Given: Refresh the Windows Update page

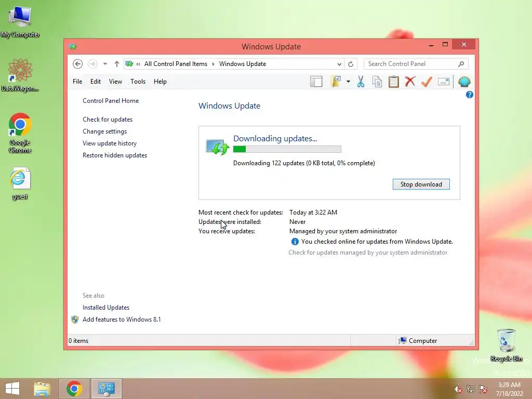Looking at the screenshot, I should (351, 64).
